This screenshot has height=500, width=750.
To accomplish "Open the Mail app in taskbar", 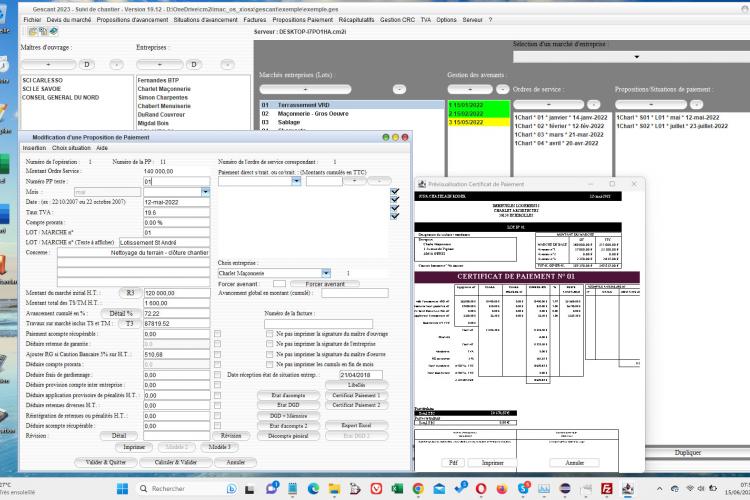I will [439, 489].
